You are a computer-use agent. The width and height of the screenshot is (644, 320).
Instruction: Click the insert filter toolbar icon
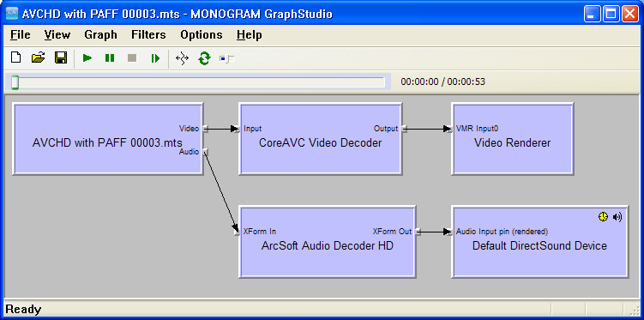pos(226,59)
